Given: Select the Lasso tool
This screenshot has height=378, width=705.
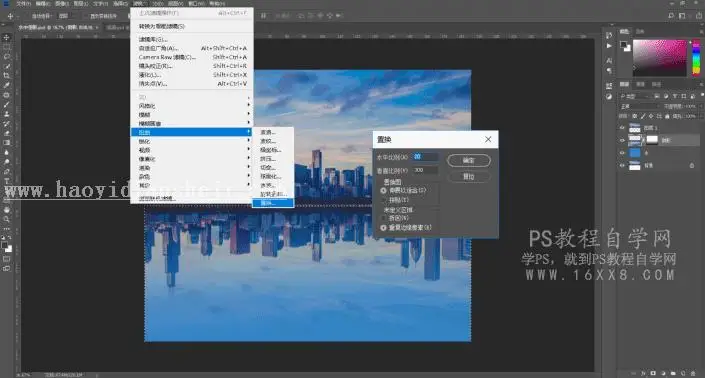Looking at the screenshot, I should (7, 57).
